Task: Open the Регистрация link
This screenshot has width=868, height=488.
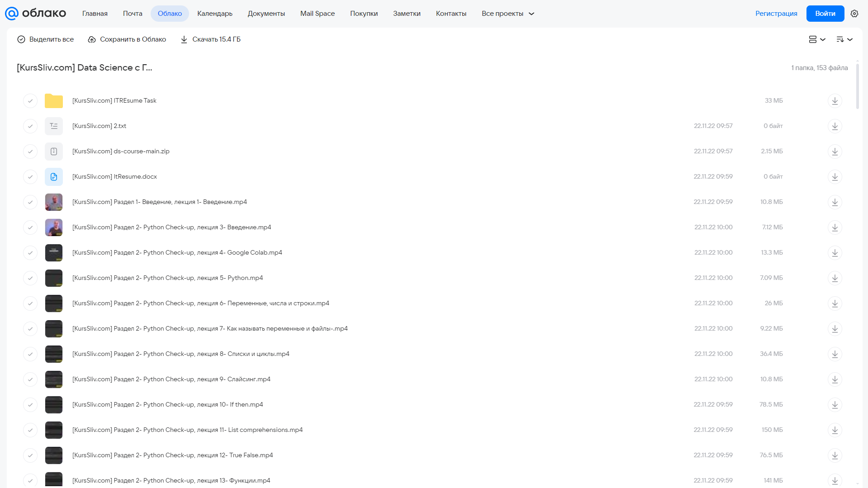Action: (x=776, y=14)
